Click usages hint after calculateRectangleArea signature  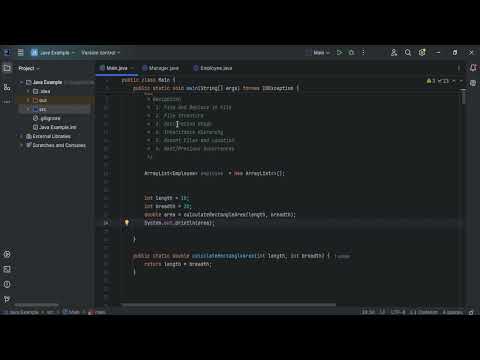tap(342, 256)
